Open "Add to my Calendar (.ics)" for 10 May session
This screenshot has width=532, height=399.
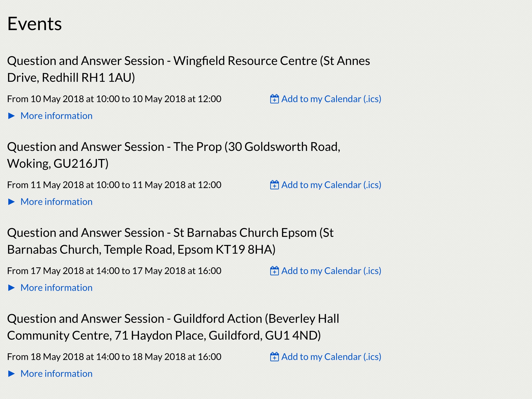pyautogui.click(x=331, y=99)
